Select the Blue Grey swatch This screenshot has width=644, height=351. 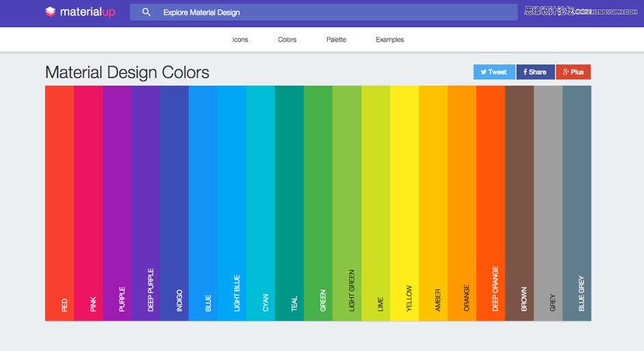(577, 203)
